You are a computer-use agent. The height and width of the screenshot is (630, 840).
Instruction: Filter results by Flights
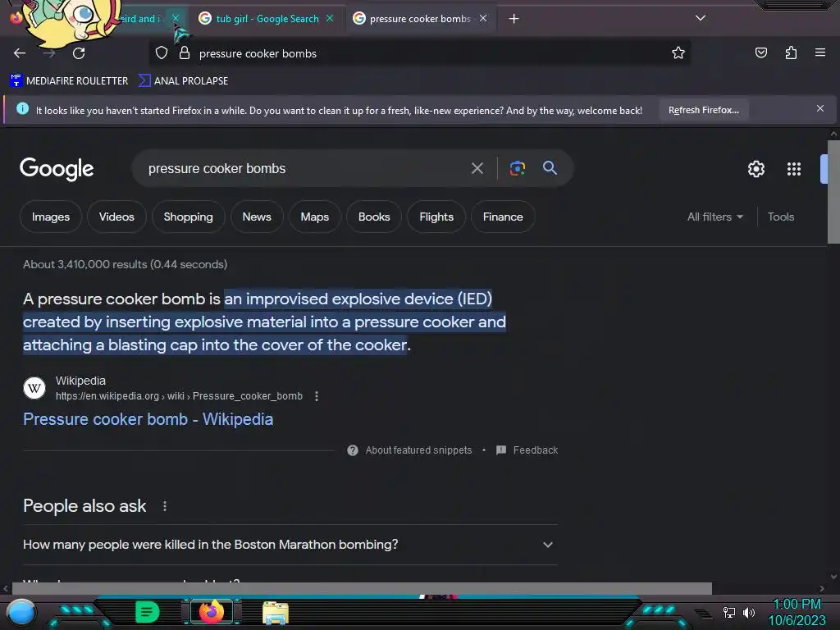(x=436, y=217)
